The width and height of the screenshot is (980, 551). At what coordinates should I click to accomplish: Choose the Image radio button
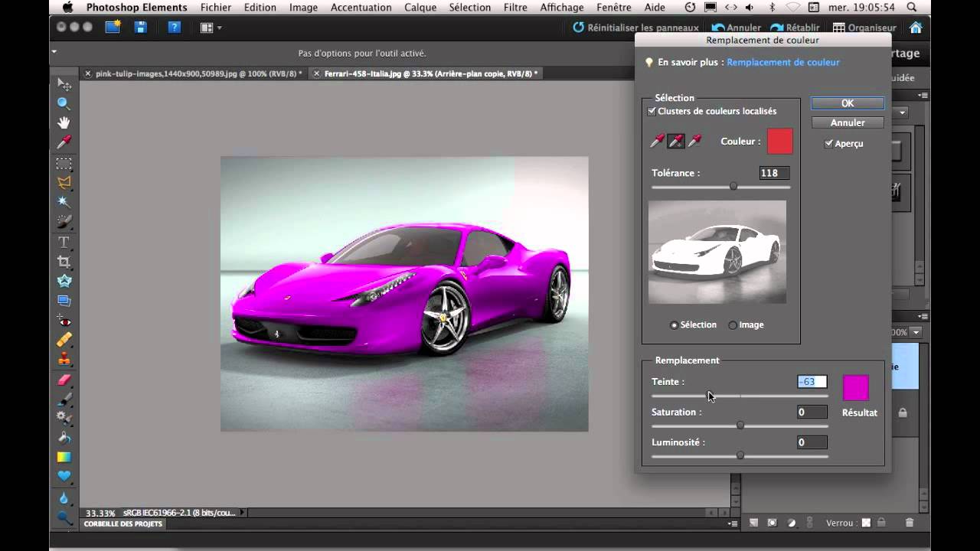tap(733, 325)
